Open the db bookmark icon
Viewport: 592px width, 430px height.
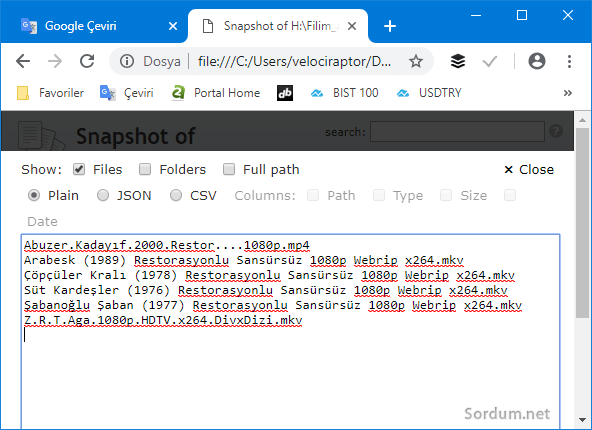(x=285, y=93)
